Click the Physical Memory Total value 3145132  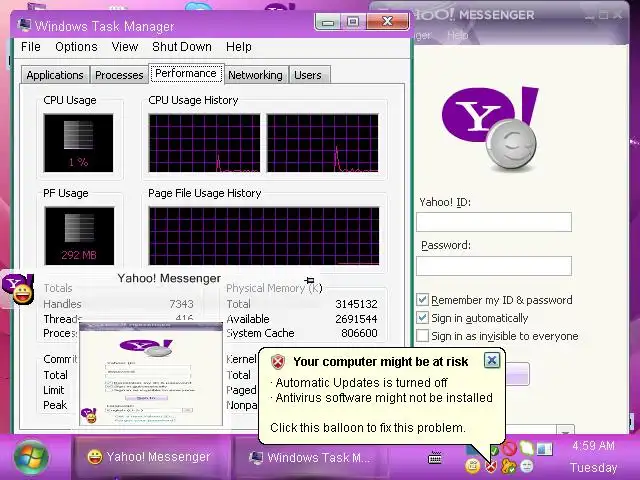[356, 304]
